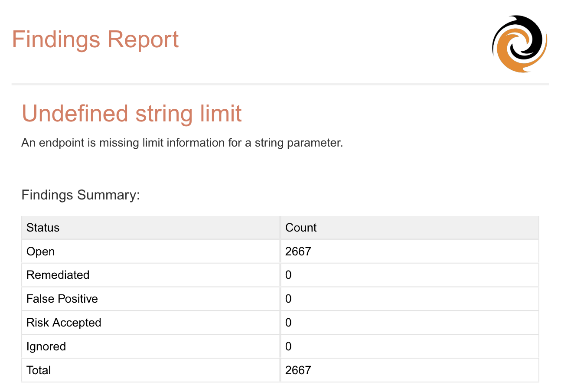Click the Open count value 2667
This screenshot has width=561, height=392.
click(x=298, y=252)
